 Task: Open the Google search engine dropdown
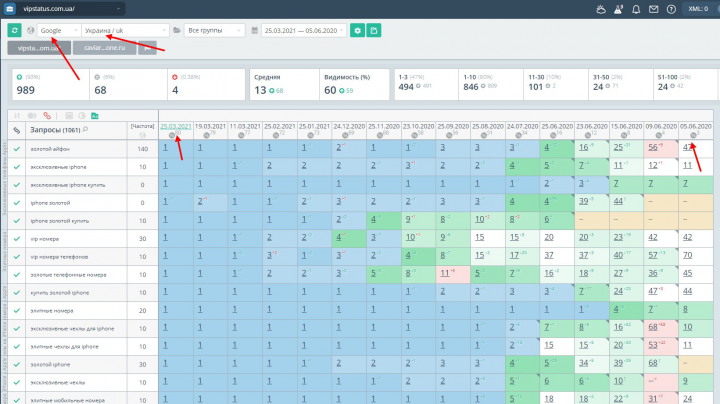(x=59, y=30)
